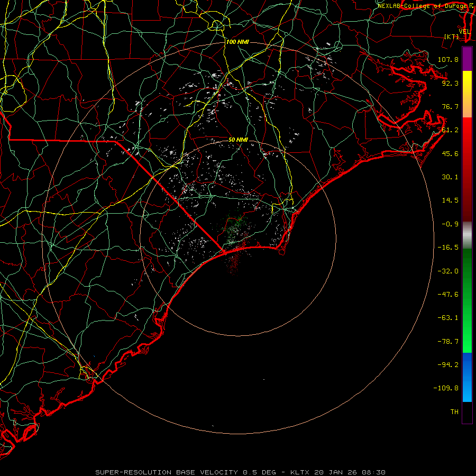Click the green inbound velocity cluster near radar
Image resolution: width=476 pixels, height=476 pixels.
(235, 225)
